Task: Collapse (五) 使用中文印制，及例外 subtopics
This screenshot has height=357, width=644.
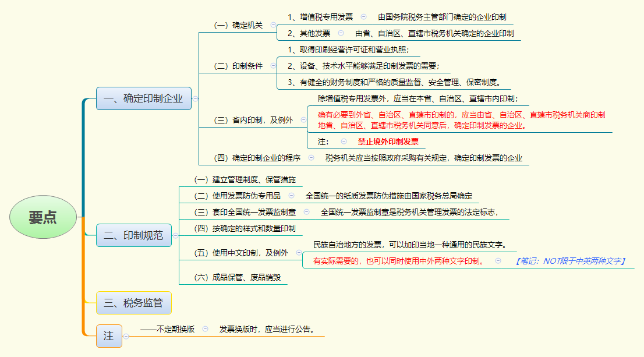Action: click(x=299, y=253)
